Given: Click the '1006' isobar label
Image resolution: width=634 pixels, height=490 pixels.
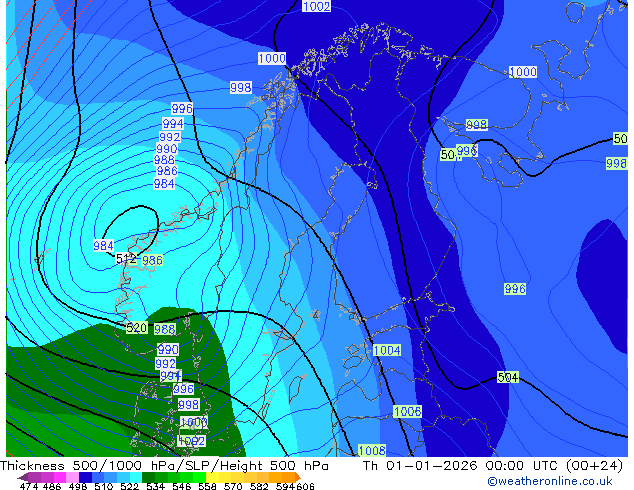Looking at the screenshot, I should coord(408,412).
